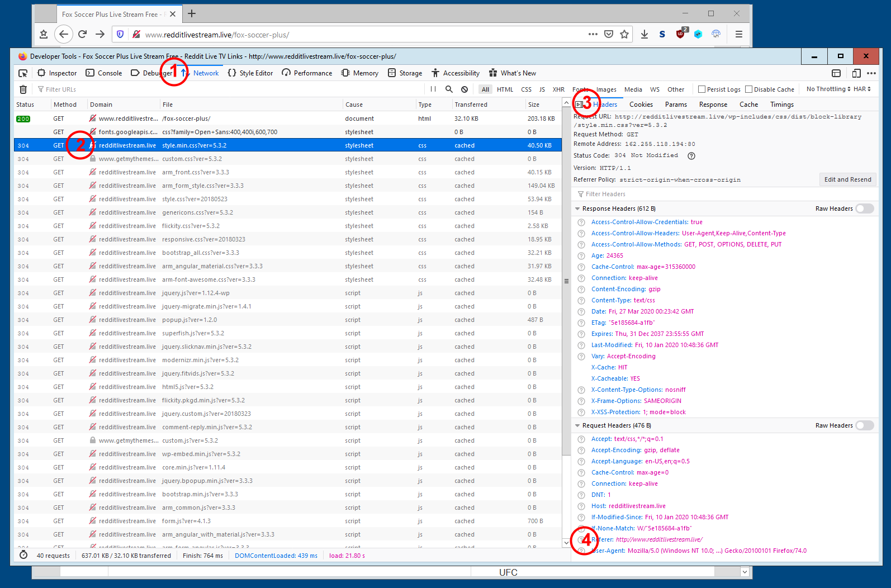Filter requests by the XHR type
Screen dimensions: 891x588
tap(558, 89)
